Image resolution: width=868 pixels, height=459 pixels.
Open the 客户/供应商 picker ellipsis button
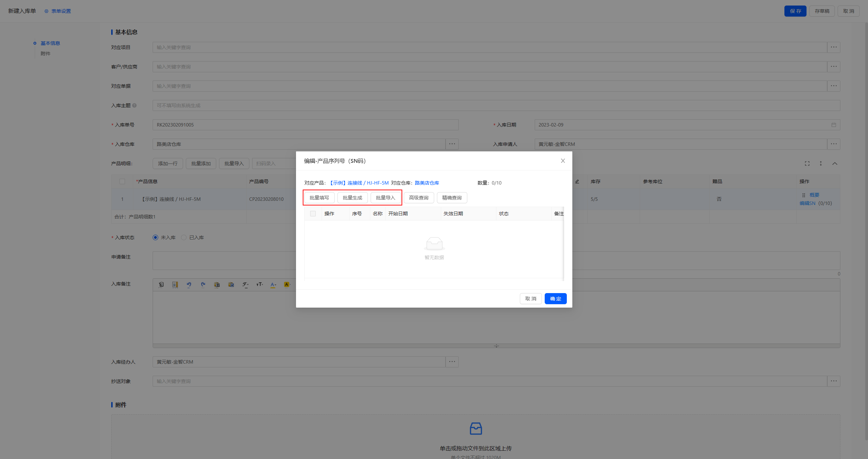click(833, 67)
